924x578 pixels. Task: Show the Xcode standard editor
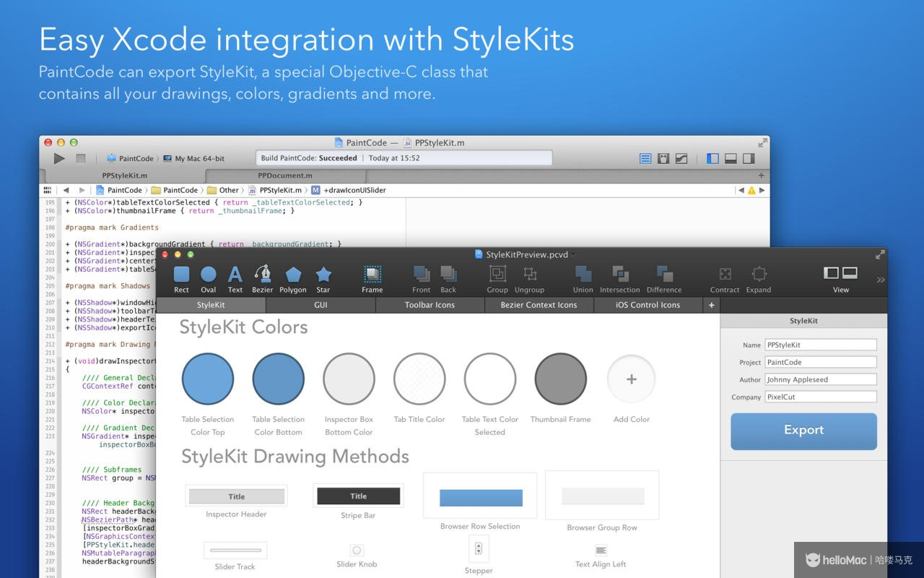[x=645, y=158]
